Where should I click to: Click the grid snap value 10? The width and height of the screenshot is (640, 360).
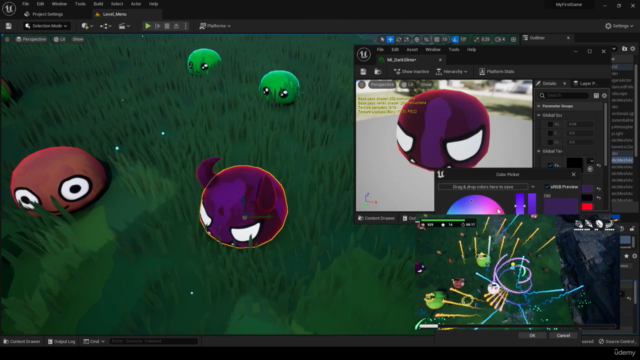pyautogui.click(x=444, y=39)
